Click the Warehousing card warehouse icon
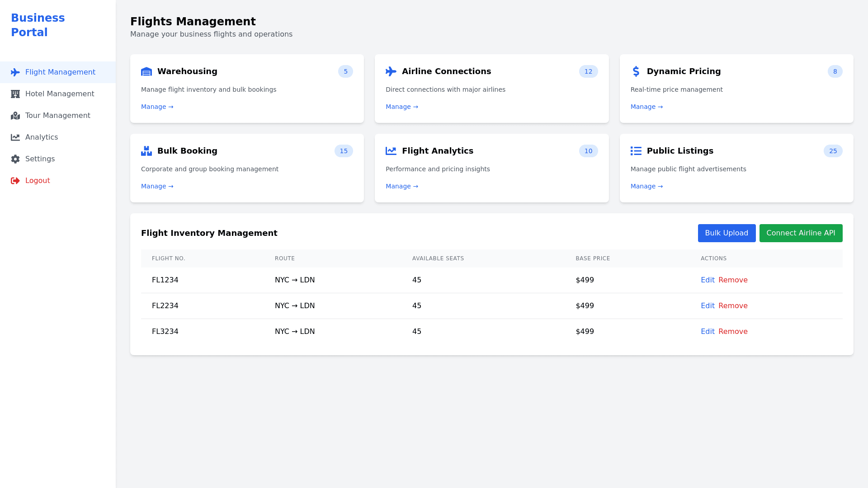 pos(146,71)
